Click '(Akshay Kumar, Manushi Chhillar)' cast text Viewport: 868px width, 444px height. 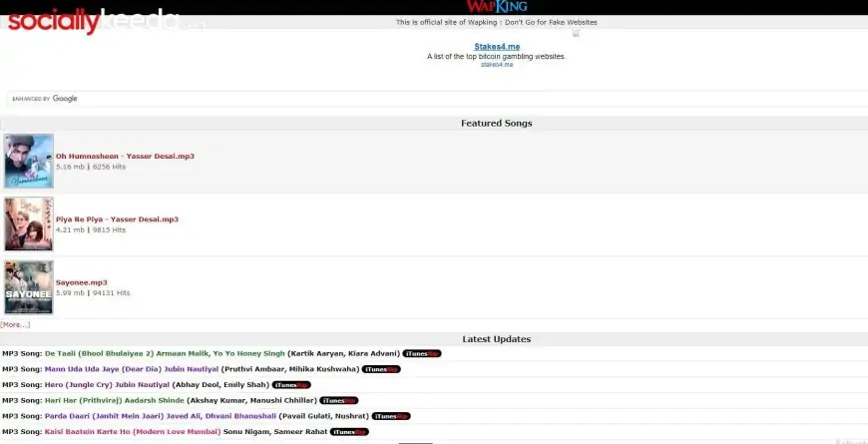251,400
